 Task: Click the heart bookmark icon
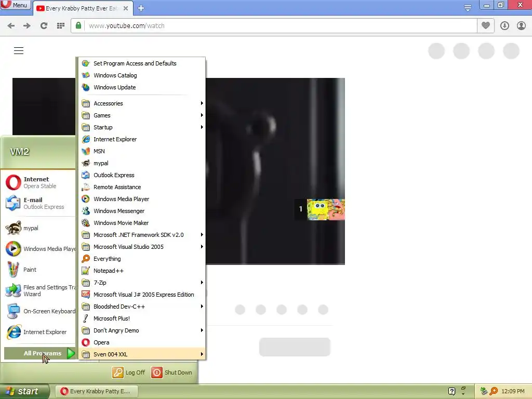point(486,25)
